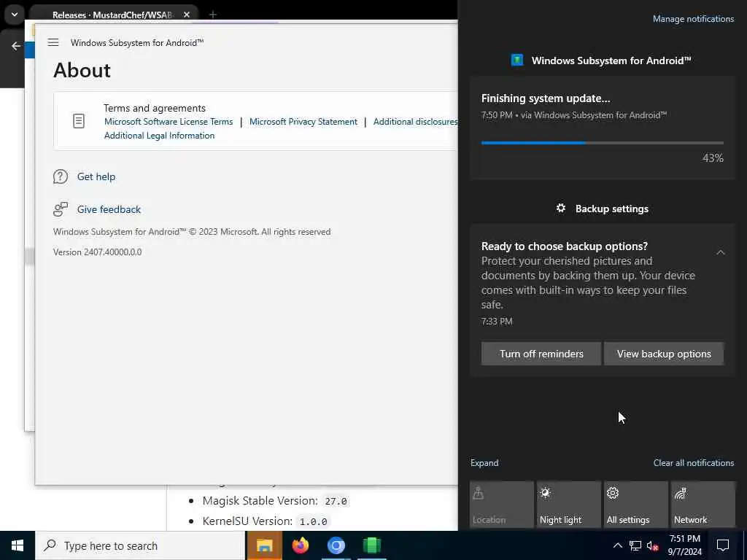Open the taskbar clock and date
747x560 pixels.
pyautogui.click(x=684, y=545)
